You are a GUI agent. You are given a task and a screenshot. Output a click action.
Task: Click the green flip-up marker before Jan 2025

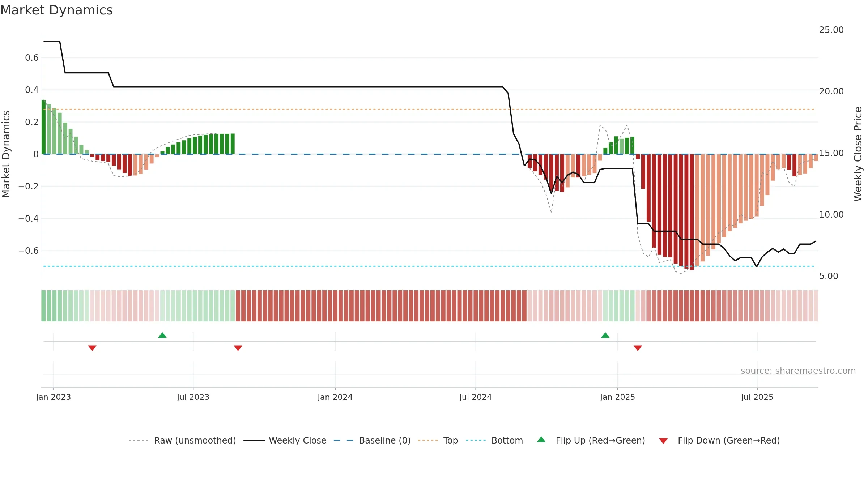605,335
